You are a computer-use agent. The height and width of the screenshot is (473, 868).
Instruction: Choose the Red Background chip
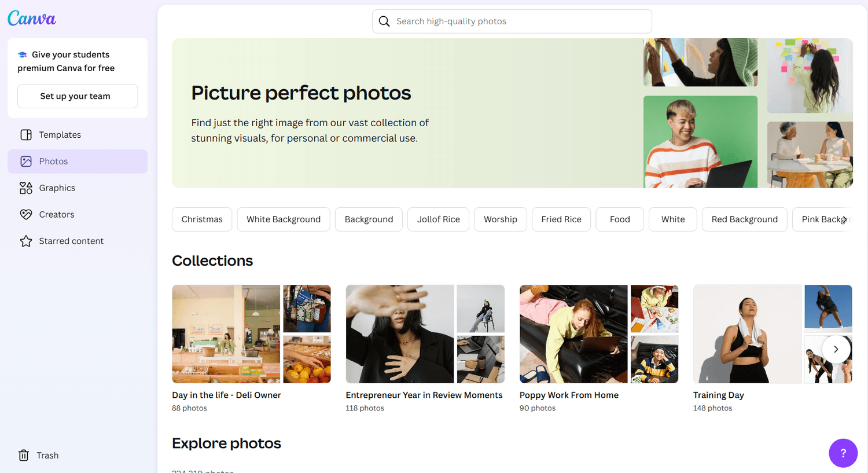(x=744, y=219)
